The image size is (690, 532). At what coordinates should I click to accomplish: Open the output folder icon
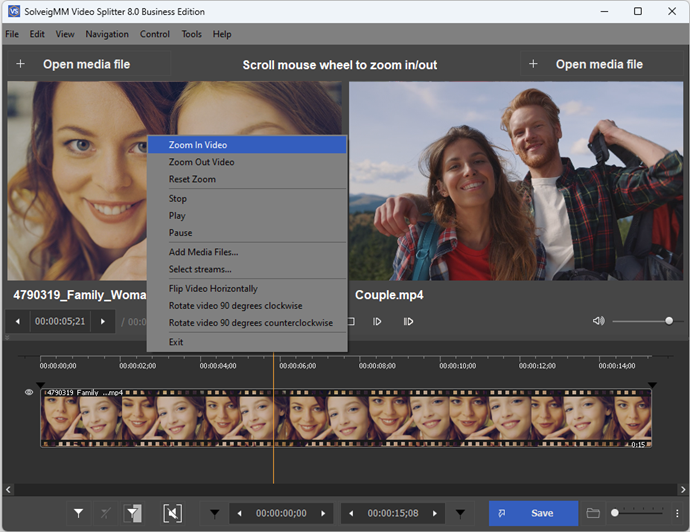tap(593, 513)
